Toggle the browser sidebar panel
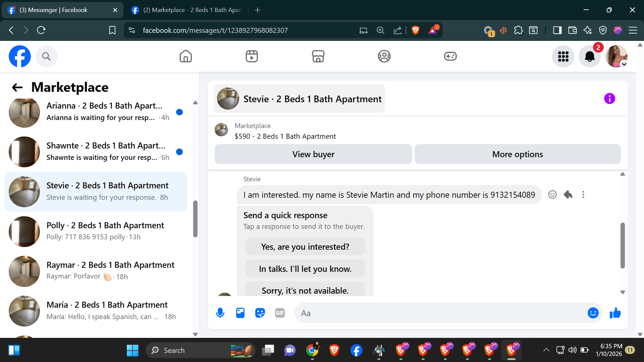Viewport: 644px width, 362px height. coord(557,30)
